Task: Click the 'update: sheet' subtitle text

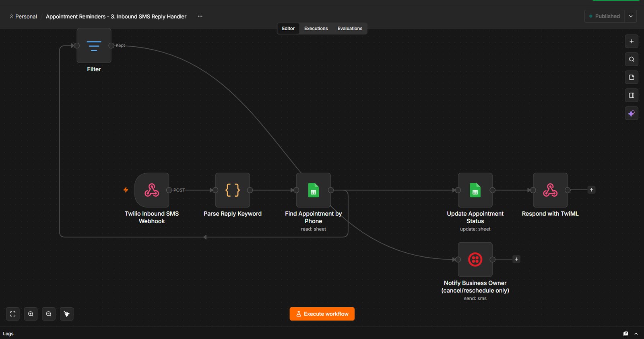Action: pyautogui.click(x=475, y=229)
